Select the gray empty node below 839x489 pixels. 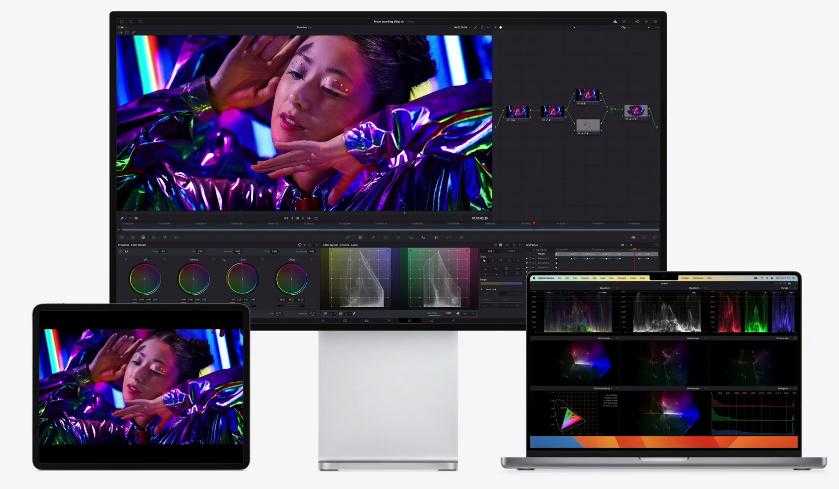point(588,125)
